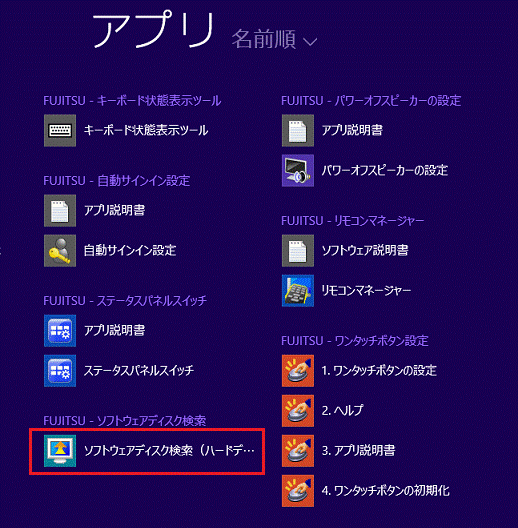Click the 3. アプリ説明書 icon
518x528 pixels.
(298, 451)
